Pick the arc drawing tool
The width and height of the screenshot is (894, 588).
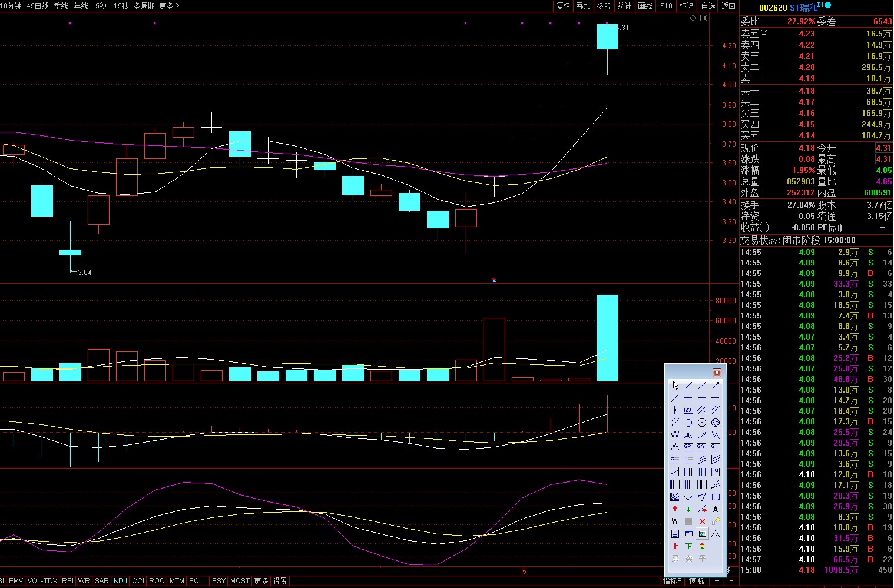pyautogui.click(x=688, y=423)
